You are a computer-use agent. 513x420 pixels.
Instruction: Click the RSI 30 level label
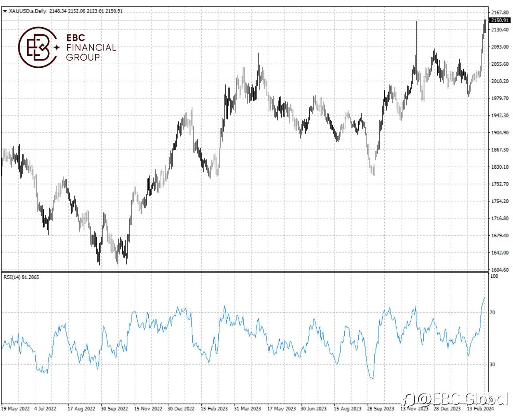493,365
